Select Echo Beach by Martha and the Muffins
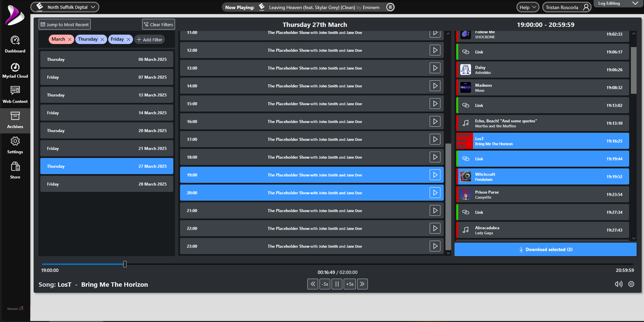The height and width of the screenshot is (322, 644). click(543, 123)
